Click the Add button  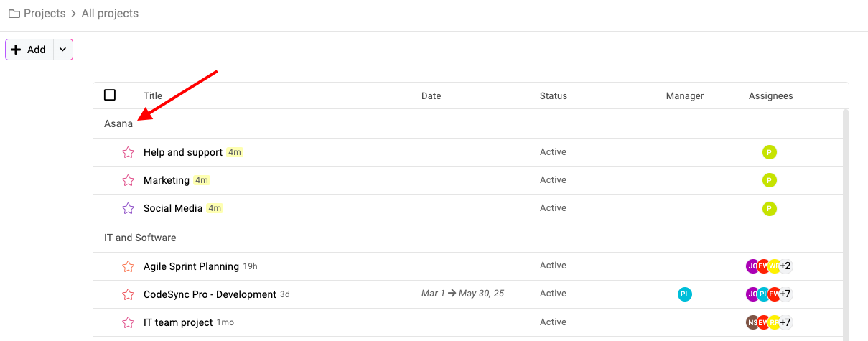pyautogui.click(x=29, y=50)
